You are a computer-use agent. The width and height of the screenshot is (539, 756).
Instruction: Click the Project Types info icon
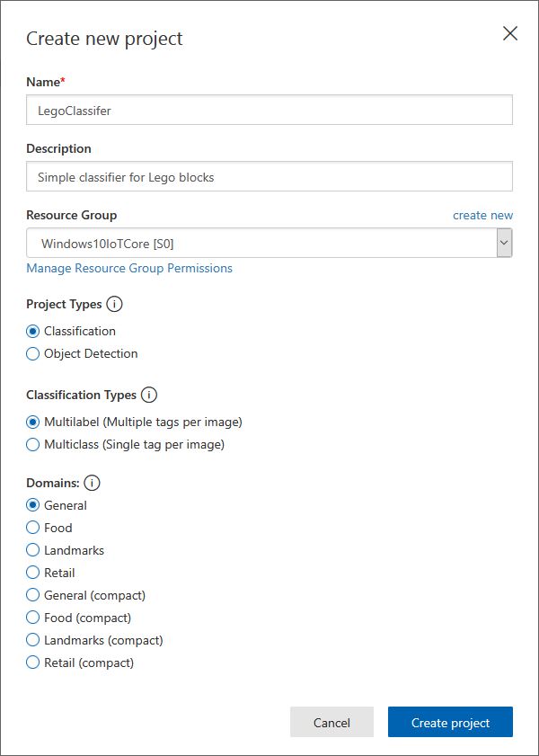pos(114,305)
